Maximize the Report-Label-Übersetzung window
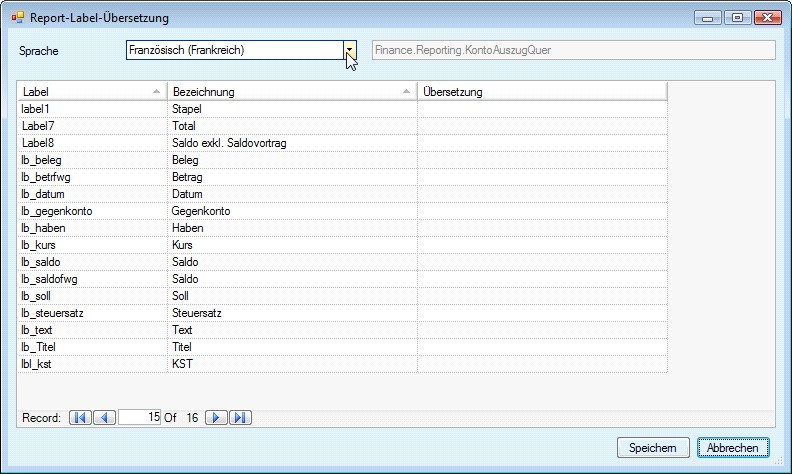 pyautogui.click(x=737, y=18)
